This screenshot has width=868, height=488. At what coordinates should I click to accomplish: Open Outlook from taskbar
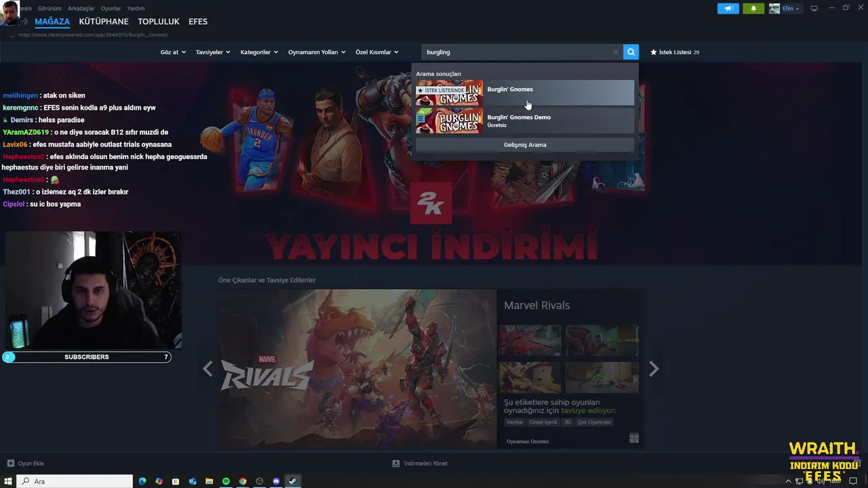(x=193, y=481)
